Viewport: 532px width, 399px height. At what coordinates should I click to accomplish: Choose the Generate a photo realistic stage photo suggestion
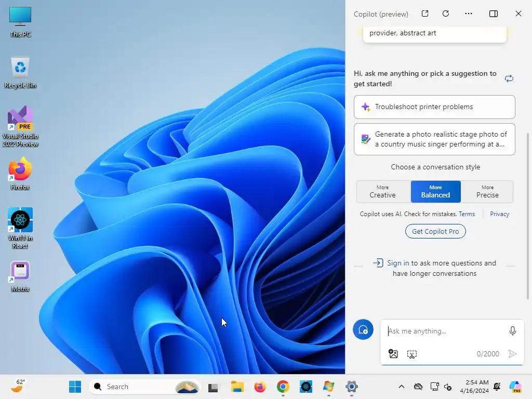(x=434, y=139)
